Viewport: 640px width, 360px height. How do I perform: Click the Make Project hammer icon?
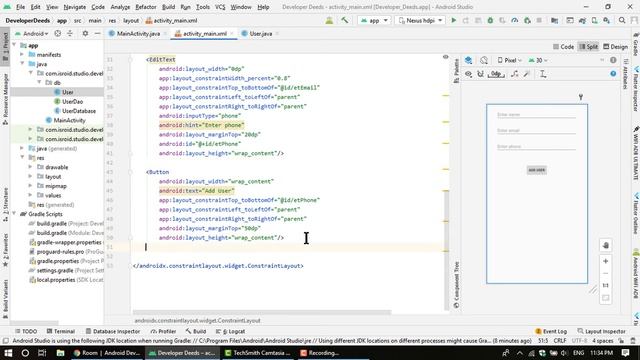[345, 20]
